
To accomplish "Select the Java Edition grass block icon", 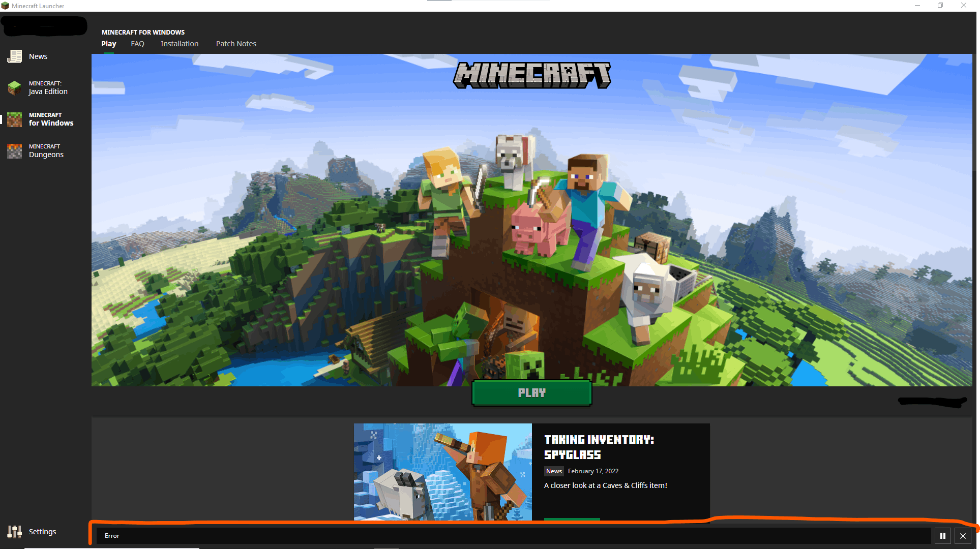I will pyautogui.click(x=14, y=88).
